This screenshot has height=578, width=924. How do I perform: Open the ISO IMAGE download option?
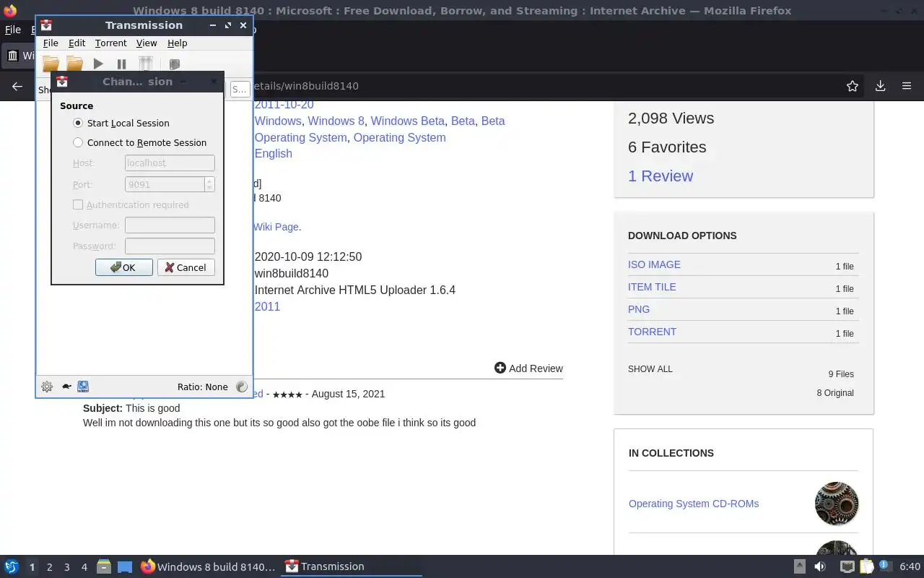tap(654, 264)
